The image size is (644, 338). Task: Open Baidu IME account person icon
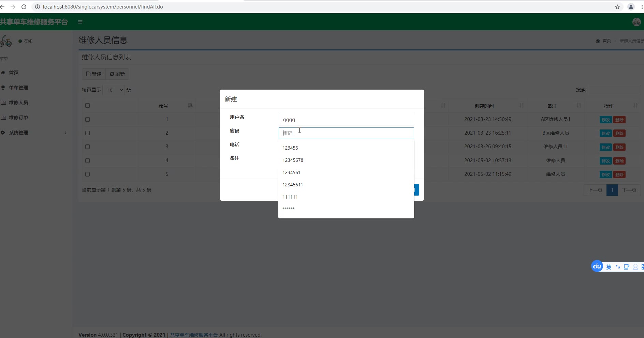click(x=635, y=267)
